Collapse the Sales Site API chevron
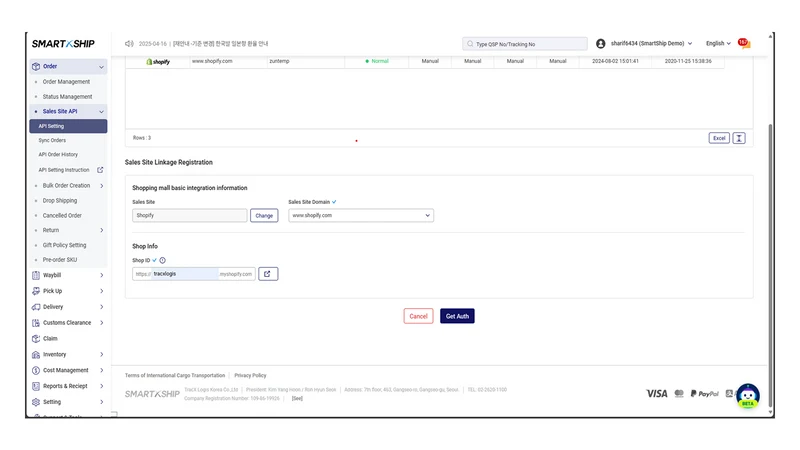The width and height of the screenshot is (800, 450). click(x=102, y=112)
